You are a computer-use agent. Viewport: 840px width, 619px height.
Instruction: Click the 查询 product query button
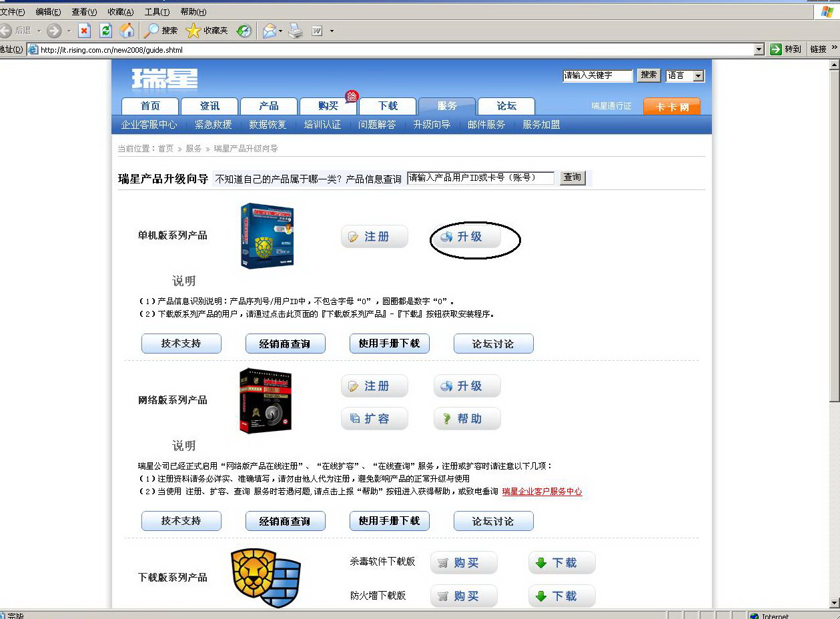(572, 178)
